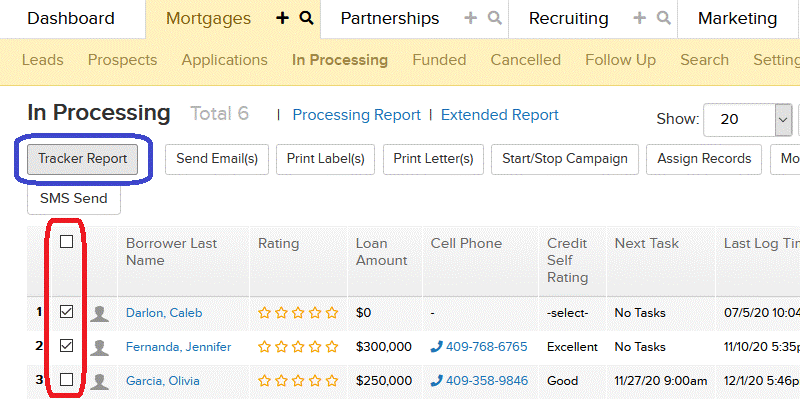
Task: Click the Print Letter(s) button
Action: [x=433, y=159]
